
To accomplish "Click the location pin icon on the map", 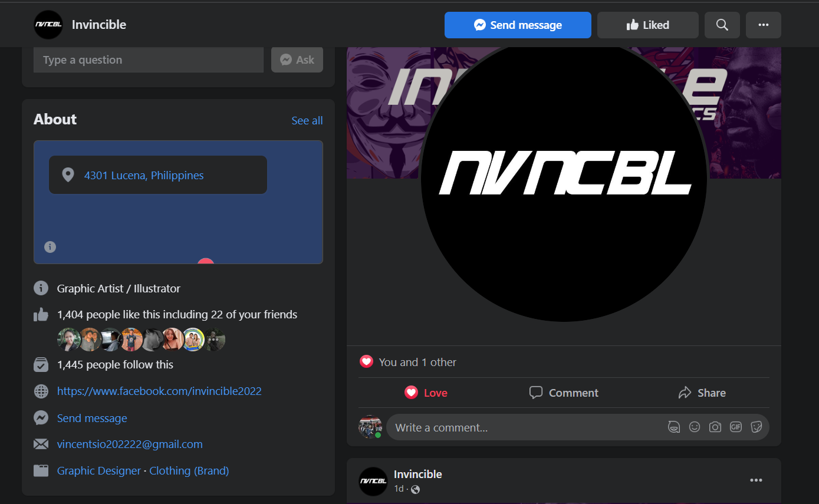I will click(68, 175).
